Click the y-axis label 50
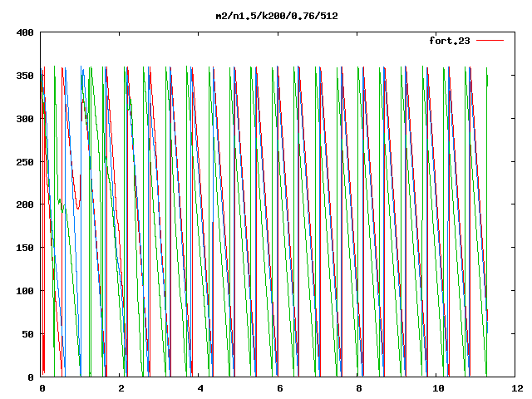The width and height of the screenshot is (532, 399). click(x=27, y=334)
